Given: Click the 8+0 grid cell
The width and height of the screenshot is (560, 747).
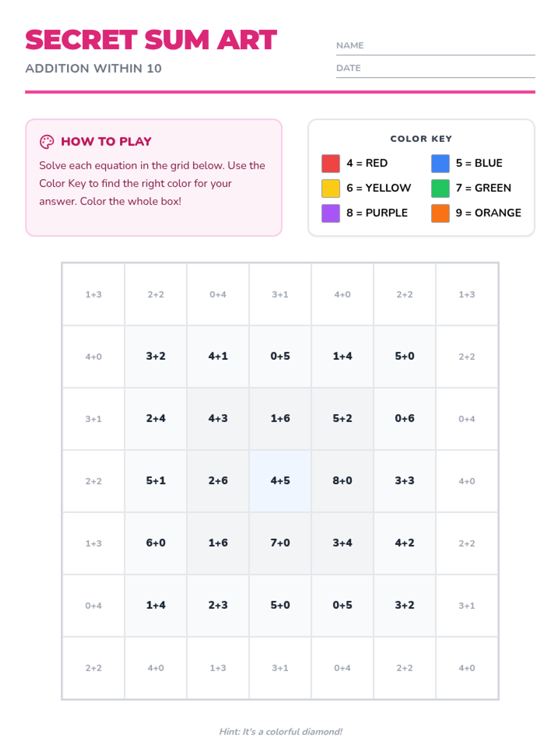Looking at the screenshot, I should [342, 481].
